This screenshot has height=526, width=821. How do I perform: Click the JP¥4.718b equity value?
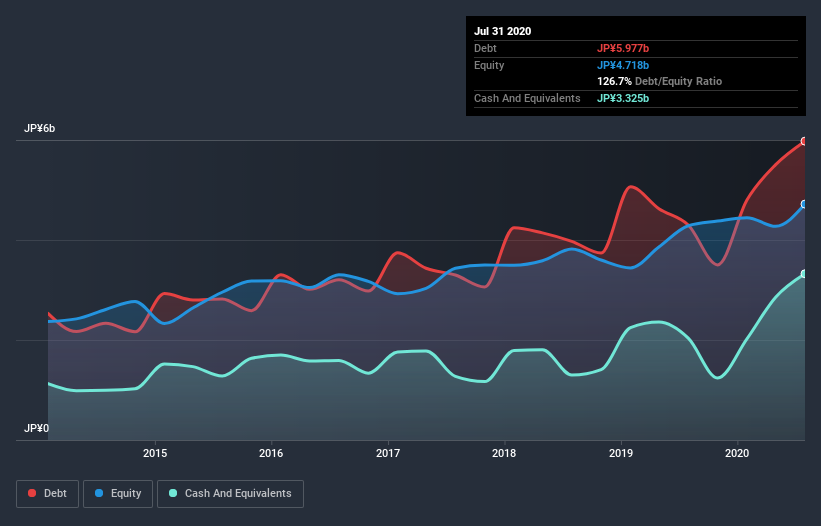pyautogui.click(x=623, y=65)
